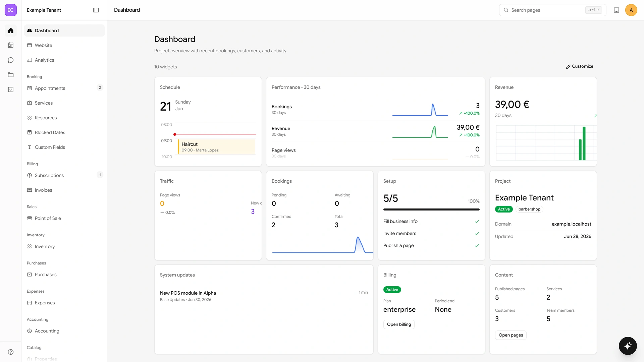Click the Publish a page checkmark
This screenshot has height=362, width=644.
pyautogui.click(x=477, y=245)
